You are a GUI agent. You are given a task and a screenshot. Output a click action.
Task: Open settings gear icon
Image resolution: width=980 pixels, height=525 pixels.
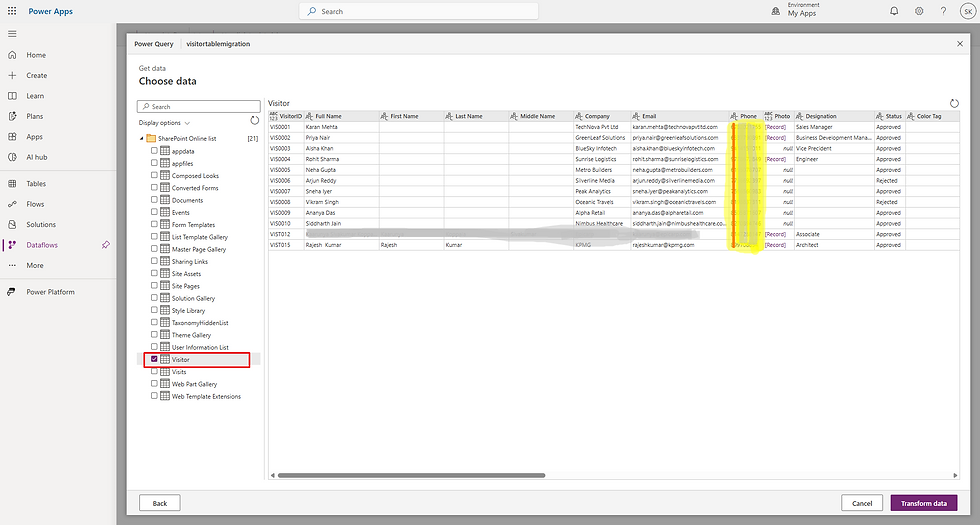point(919,11)
